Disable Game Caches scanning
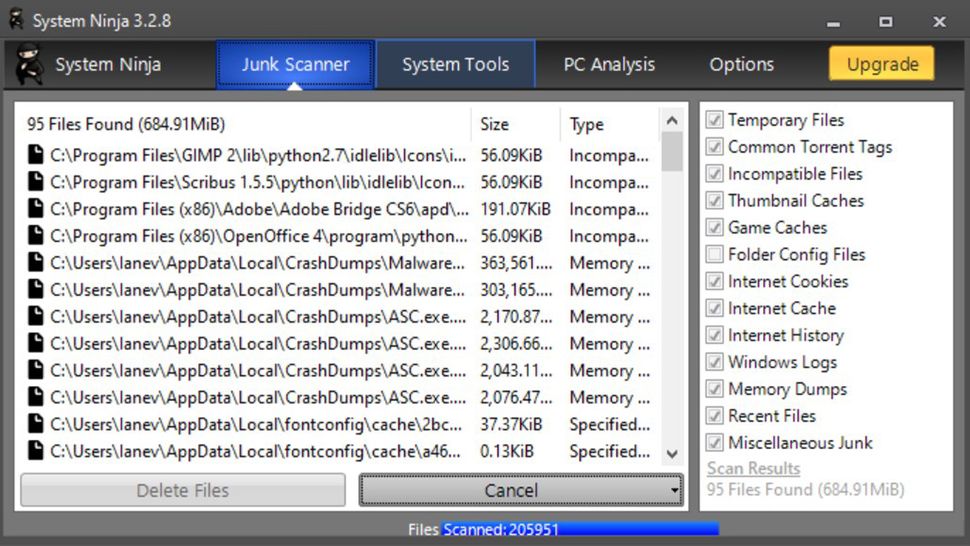 (715, 227)
